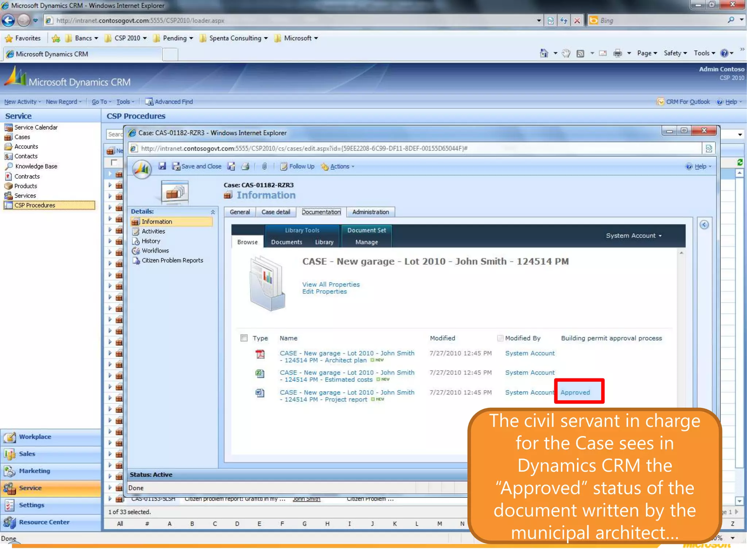This screenshot has width=747, height=560.
Task: Click the Word icon for Project report
Action: [x=260, y=393]
